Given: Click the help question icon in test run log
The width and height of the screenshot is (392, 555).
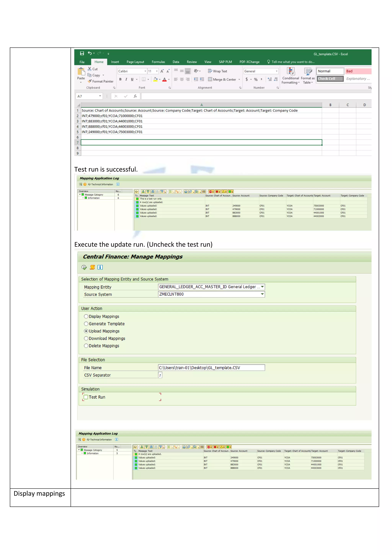Looking at the screenshot, I should (85, 184).
